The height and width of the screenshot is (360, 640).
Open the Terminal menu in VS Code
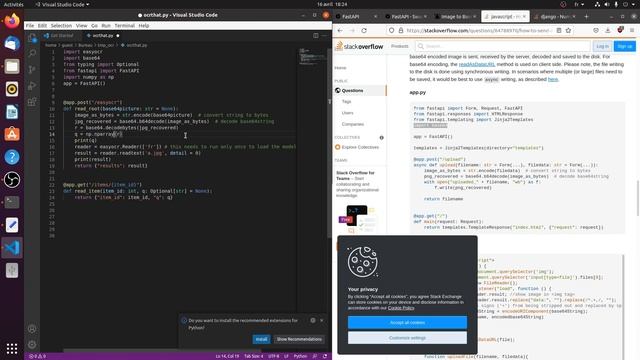point(124,26)
